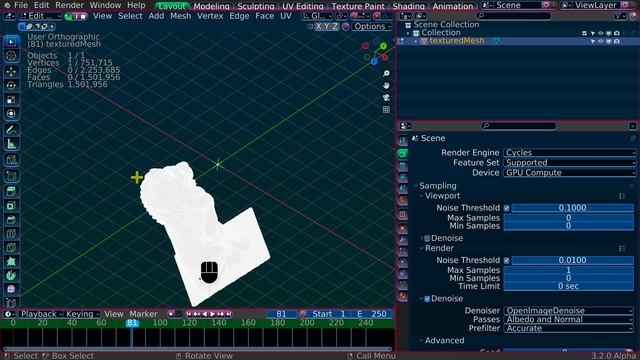
Task: Hide Collection in viewport via eye icon
Action: (x=600, y=33)
